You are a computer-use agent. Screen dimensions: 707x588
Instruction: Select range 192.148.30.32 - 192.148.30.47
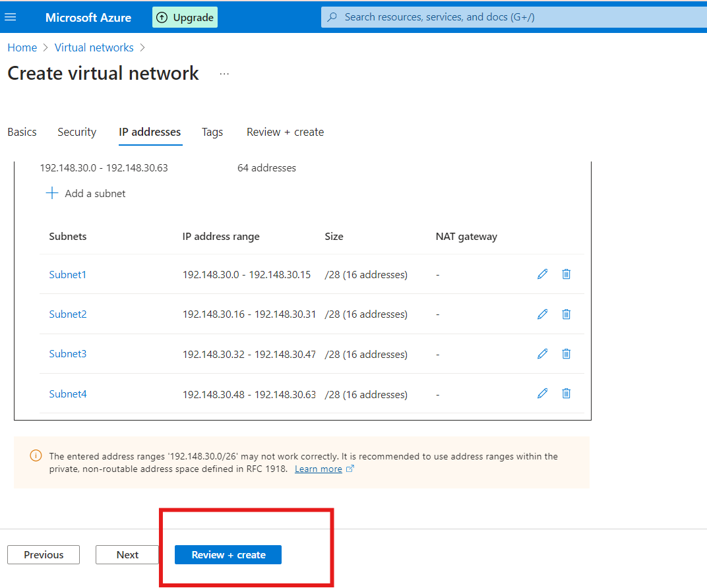tap(249, 355)
